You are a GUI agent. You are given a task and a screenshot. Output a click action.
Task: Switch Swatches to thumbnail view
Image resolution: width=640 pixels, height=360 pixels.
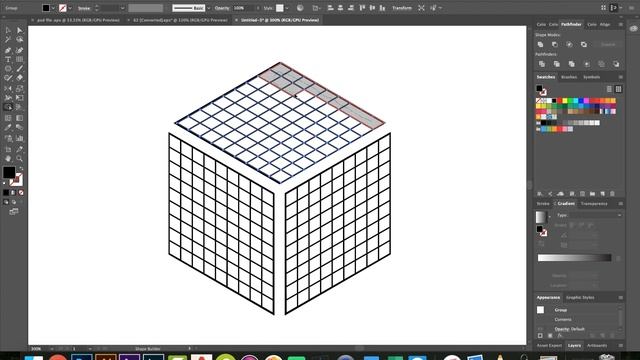(618, 89)
